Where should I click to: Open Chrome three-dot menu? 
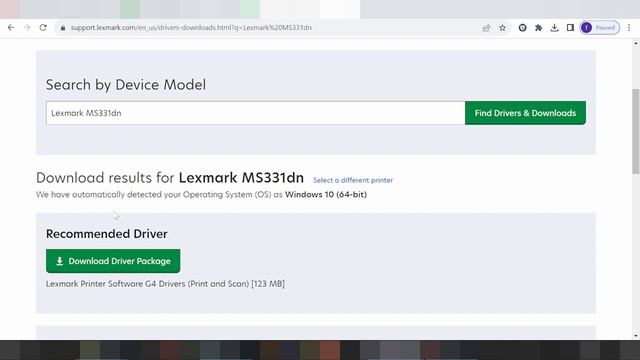(x=629, y=28)
